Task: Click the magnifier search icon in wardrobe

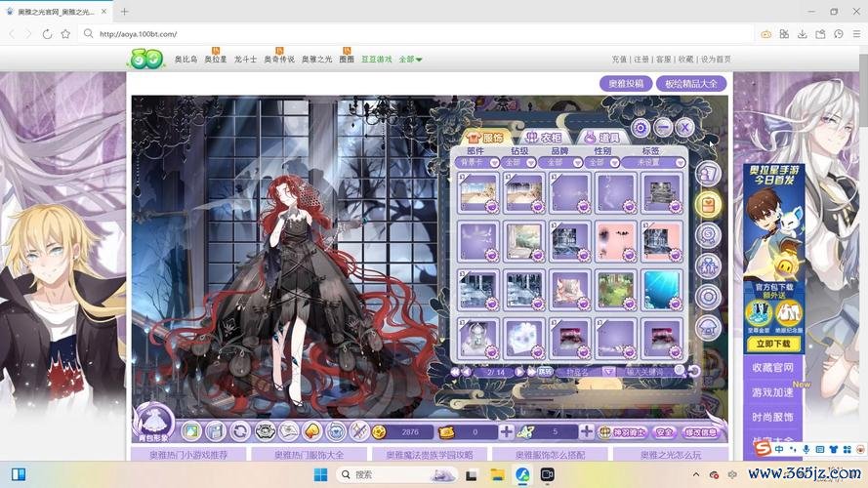Action: click(x=680, y=371)
